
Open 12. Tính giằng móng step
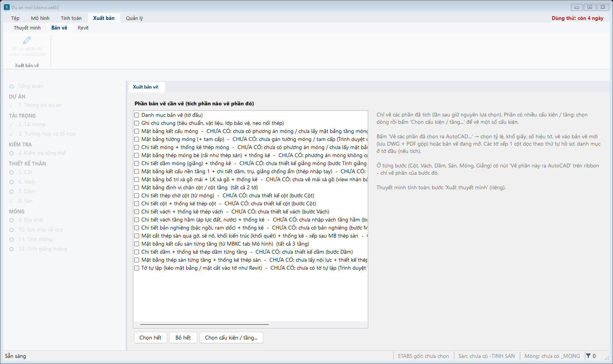click(43, 249)
